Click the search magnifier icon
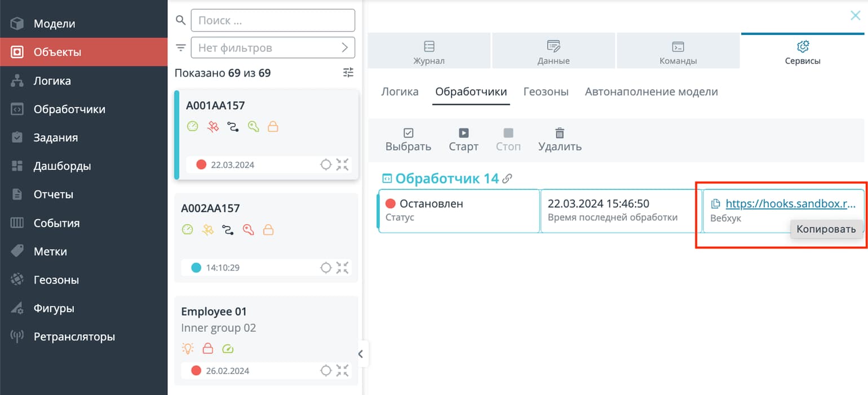This screenshot has height=395, width=868. [x=181, y=20]
